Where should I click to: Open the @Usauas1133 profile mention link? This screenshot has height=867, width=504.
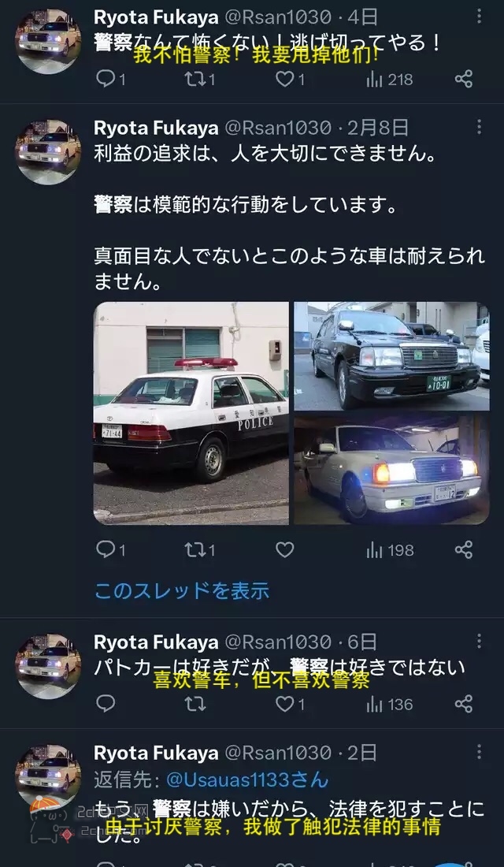[x=247, y=780]
